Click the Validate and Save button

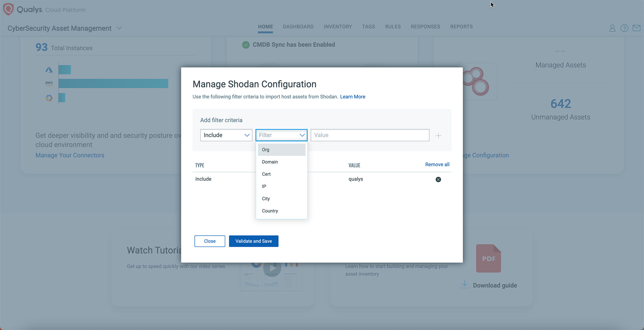point(254,241)
